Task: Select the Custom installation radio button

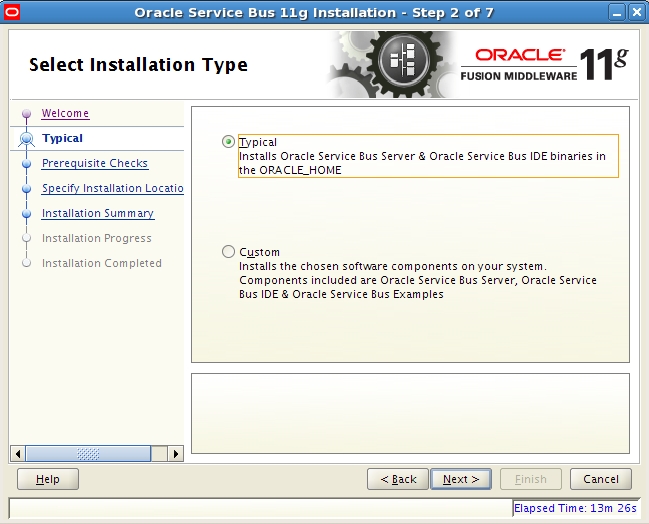Action: 228,252
